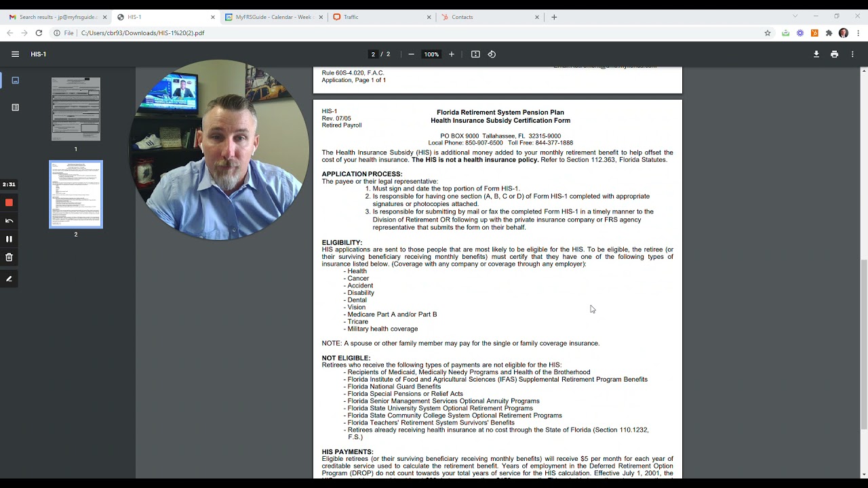
Task: Open the PDF viewer more actions menu
Action: coord(852,54)
